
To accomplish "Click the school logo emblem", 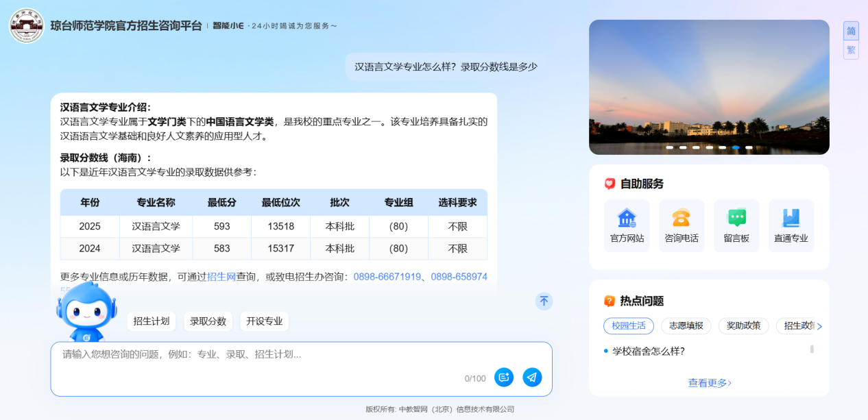I will (x=27, y=26).
